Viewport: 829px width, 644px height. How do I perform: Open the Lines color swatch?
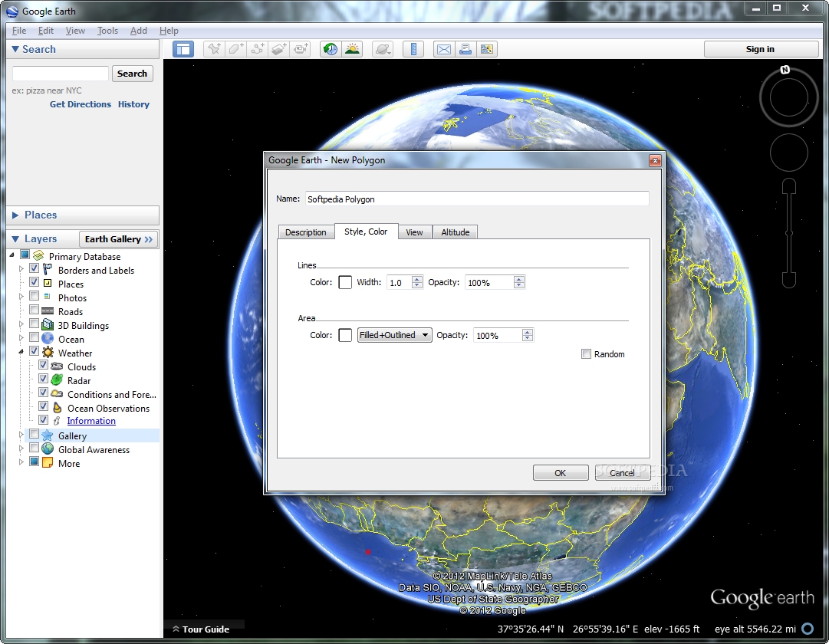(x=344, y=282)
